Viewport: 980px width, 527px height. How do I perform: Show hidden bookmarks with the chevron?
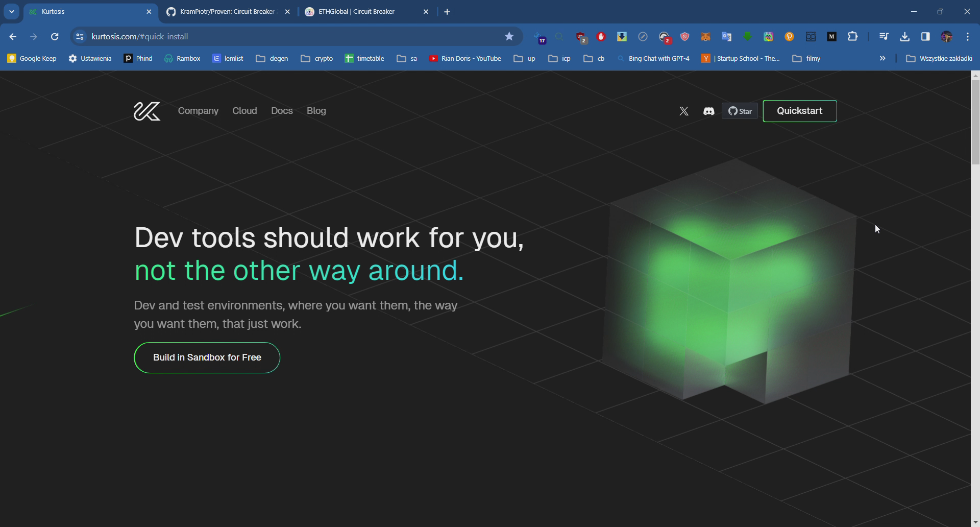pos(883,59)
